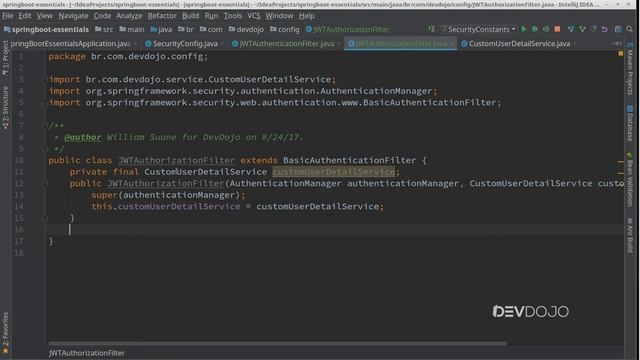640x360 pixels.
Task: Open the Project tool window
Action: click(x=5, y=57)
